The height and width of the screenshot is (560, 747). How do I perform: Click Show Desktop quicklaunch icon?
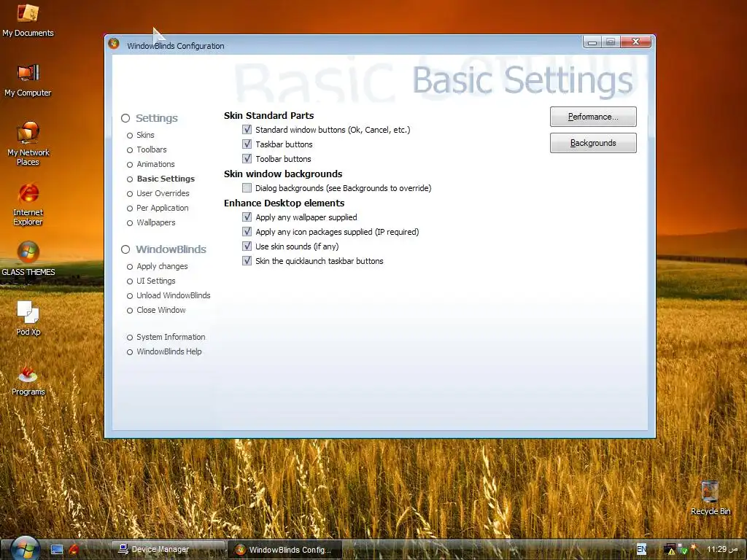[57, 550]
